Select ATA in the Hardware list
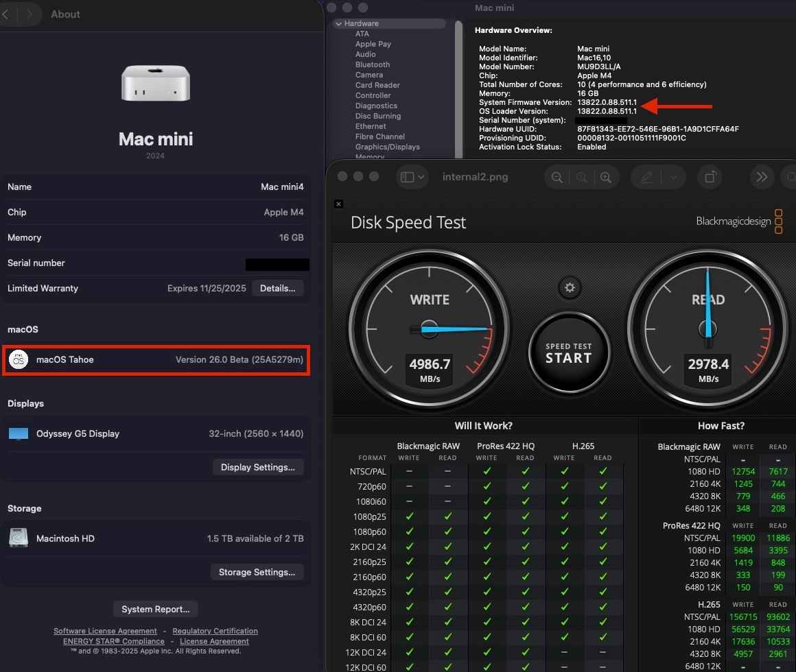This screenshot has height=672, width=796. tap(362, 34)
